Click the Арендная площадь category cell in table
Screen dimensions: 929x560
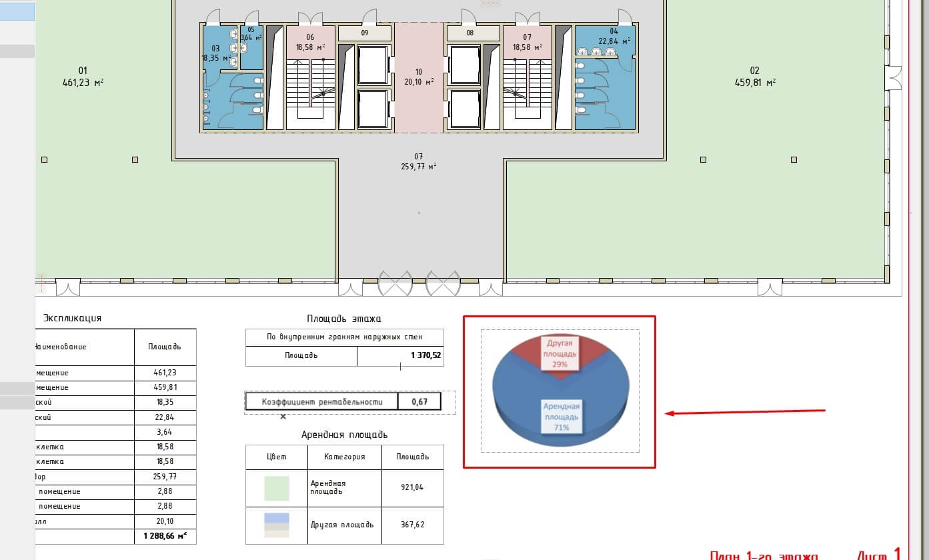[345, 487]
